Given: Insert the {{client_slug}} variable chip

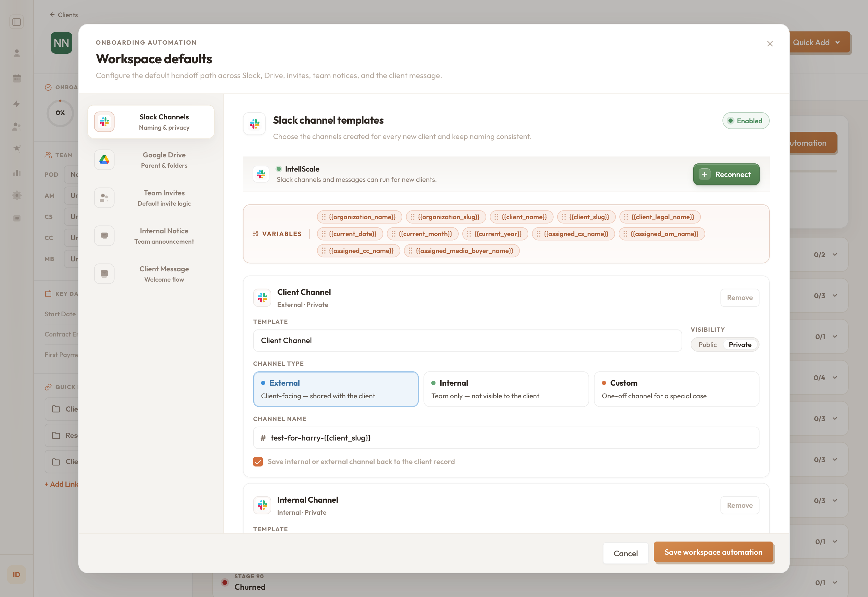Looking at the screenshot, I should click(586, 217).
